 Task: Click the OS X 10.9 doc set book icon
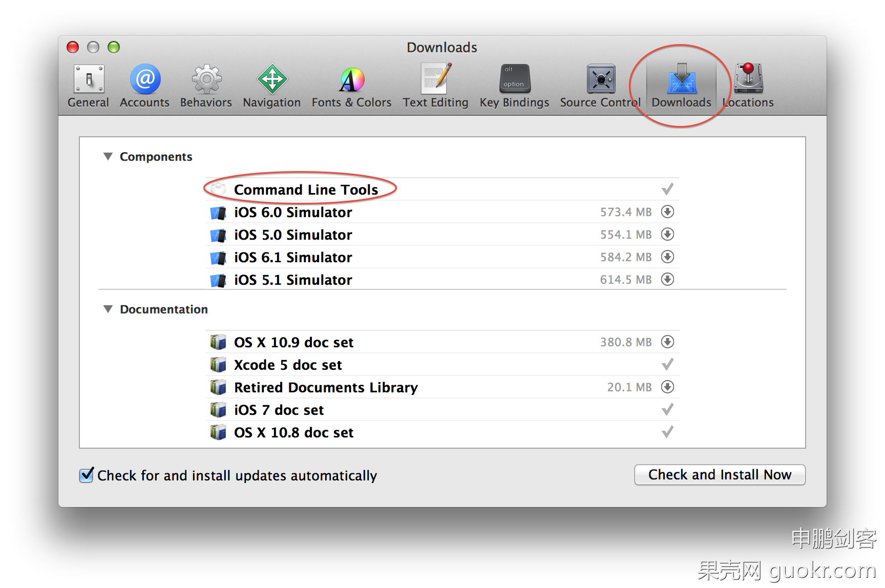(218, 342)
